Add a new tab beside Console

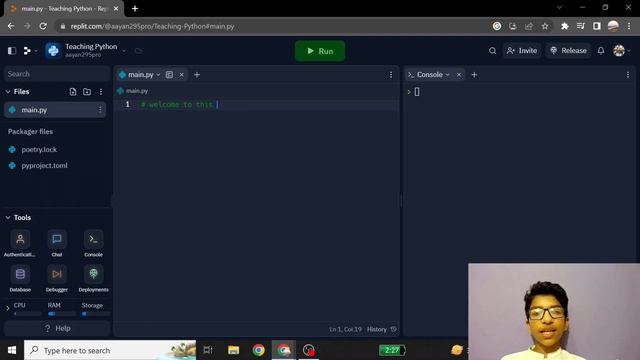tap(474, 75)
